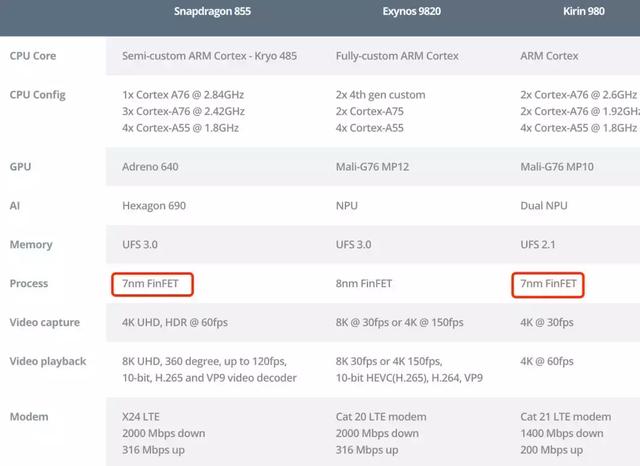Screen dimensions: 640x466
Task: Click the Video capture row label
Action: pyautogui.click(x=45, y=322)
